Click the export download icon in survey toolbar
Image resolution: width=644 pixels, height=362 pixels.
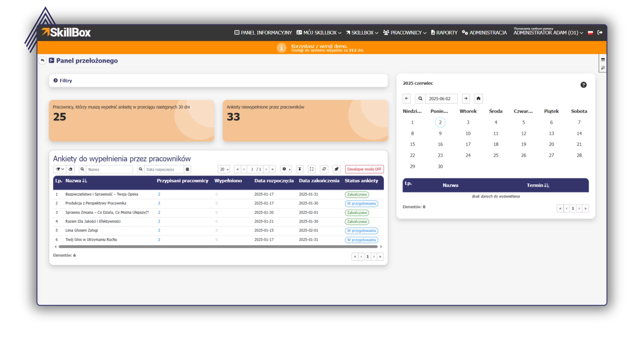coord(300,169)
